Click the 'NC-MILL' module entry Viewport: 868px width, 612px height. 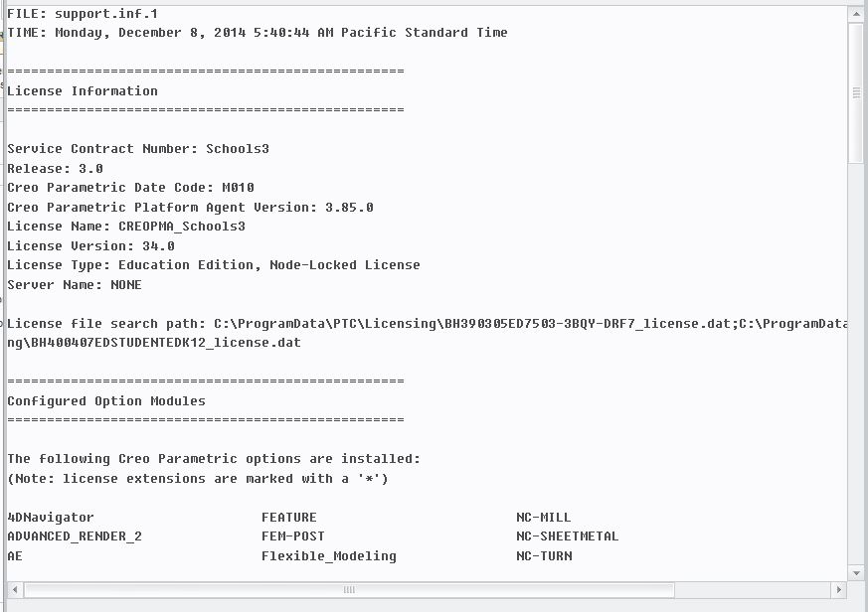click(544, 518)
